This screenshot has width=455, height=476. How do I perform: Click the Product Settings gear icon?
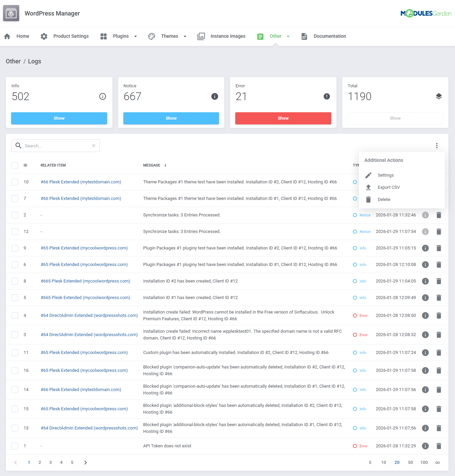[x=44, y=36]
